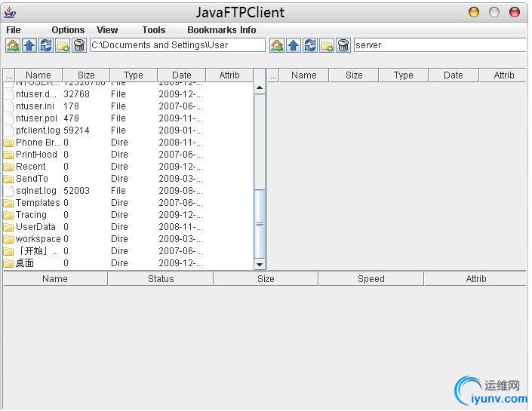Select the pfclient.log file icon
This screenshot has width=532, height=411.
point(8,130)
